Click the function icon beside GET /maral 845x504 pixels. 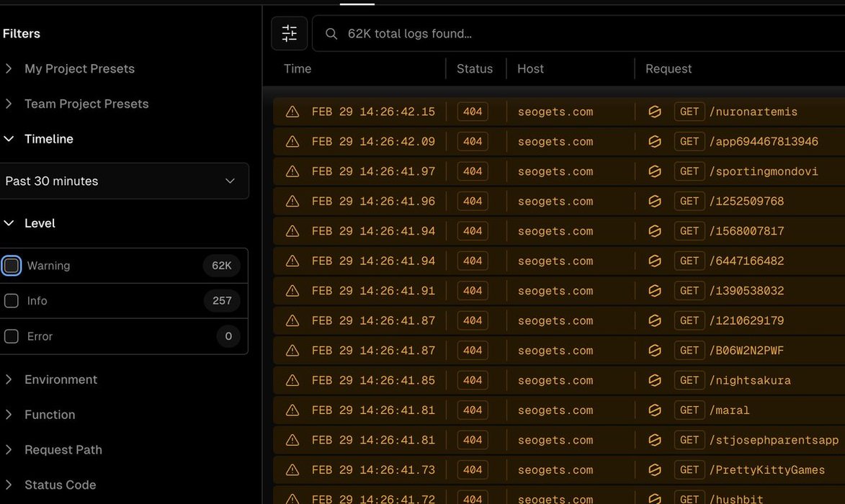pos(655,410)
